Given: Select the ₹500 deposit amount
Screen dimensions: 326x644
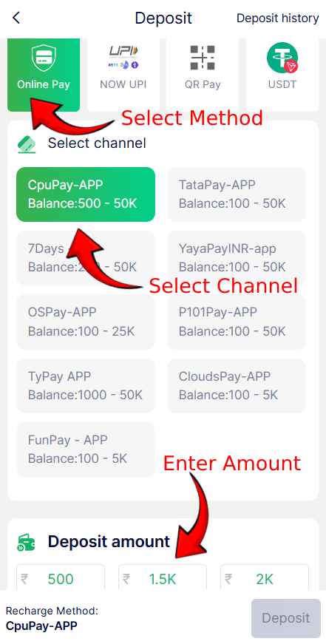Looking at the screenshot, I should pos(61,578).
